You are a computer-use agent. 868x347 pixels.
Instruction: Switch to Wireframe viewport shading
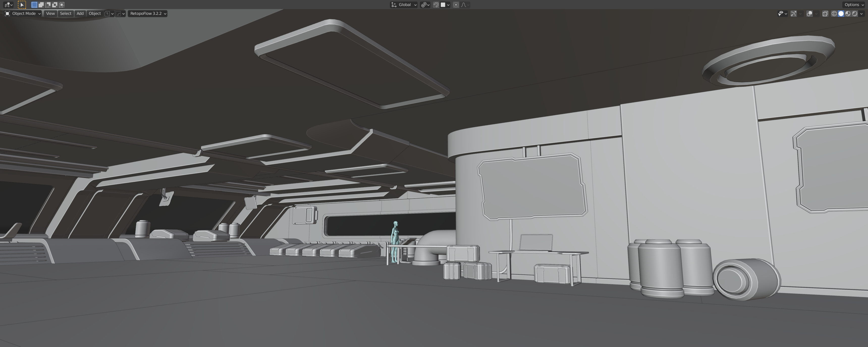click(x=834, y=14)
